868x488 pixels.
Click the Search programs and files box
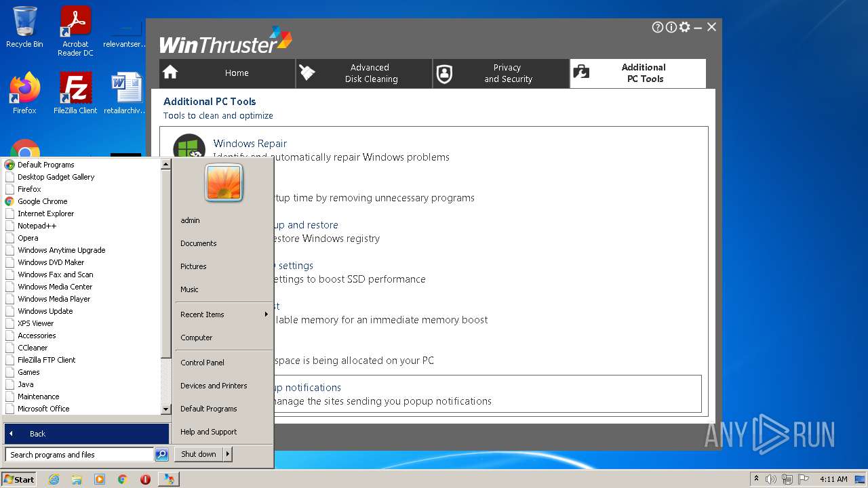click(79, 455)
